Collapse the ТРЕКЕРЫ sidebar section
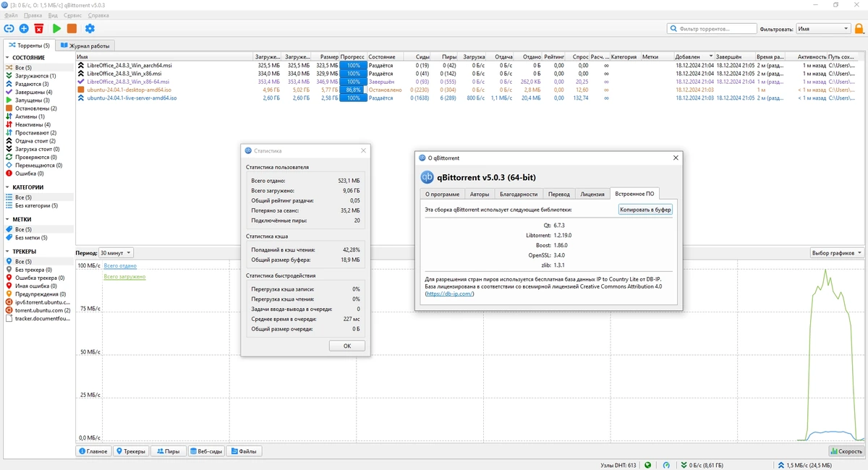Screen dimensions: 868x470 (x=7, y=252)
